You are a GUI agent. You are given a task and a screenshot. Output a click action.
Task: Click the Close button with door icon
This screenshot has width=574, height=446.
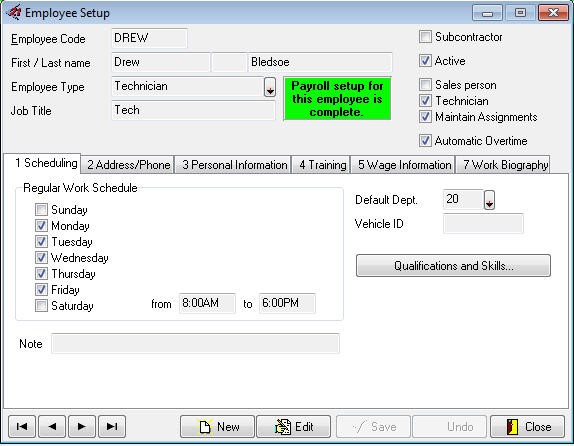528,427
